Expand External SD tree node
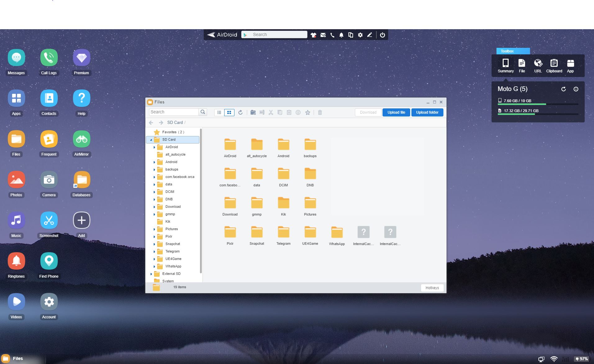Viewport: 594px width, 364px height. 151,274
